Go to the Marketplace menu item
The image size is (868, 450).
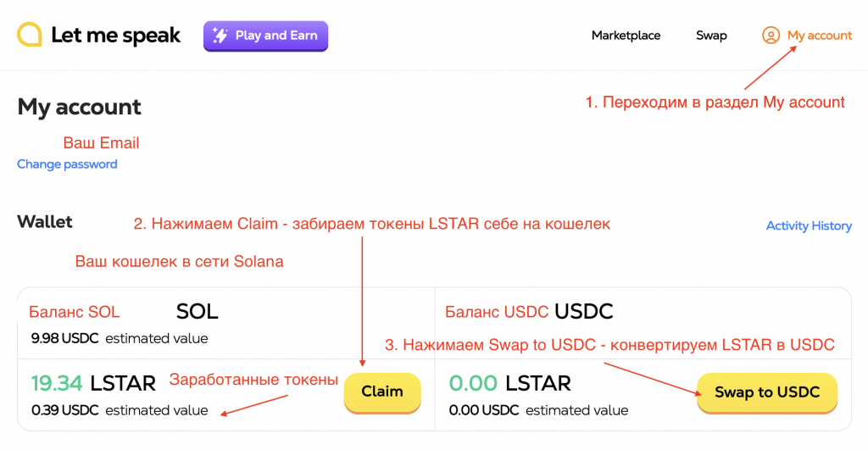click(626, 36)
